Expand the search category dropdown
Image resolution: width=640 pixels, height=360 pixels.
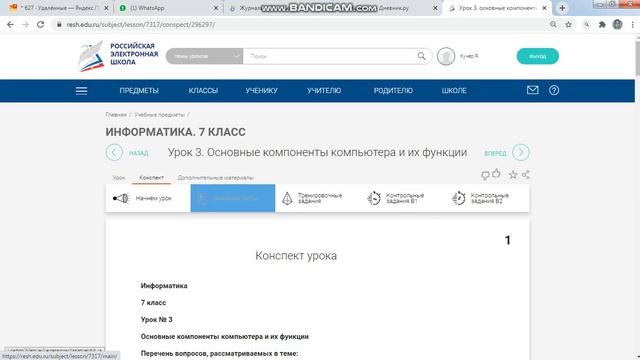click(204, 56)
